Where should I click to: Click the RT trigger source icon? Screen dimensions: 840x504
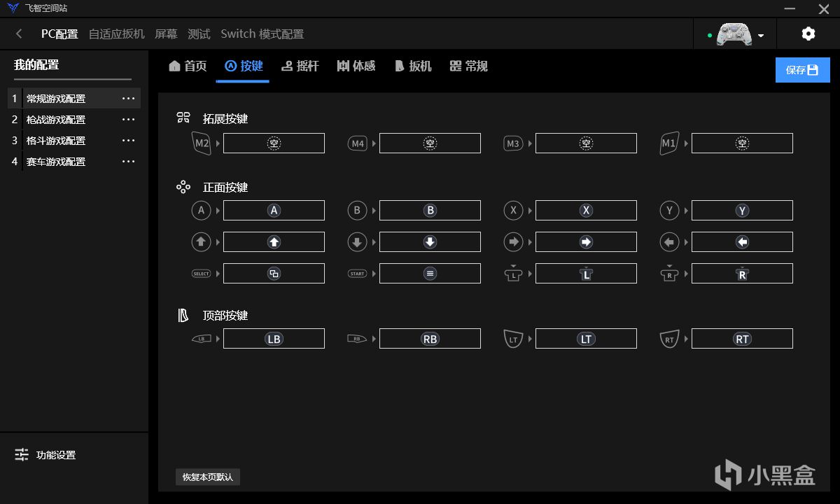tap(670, 339)
